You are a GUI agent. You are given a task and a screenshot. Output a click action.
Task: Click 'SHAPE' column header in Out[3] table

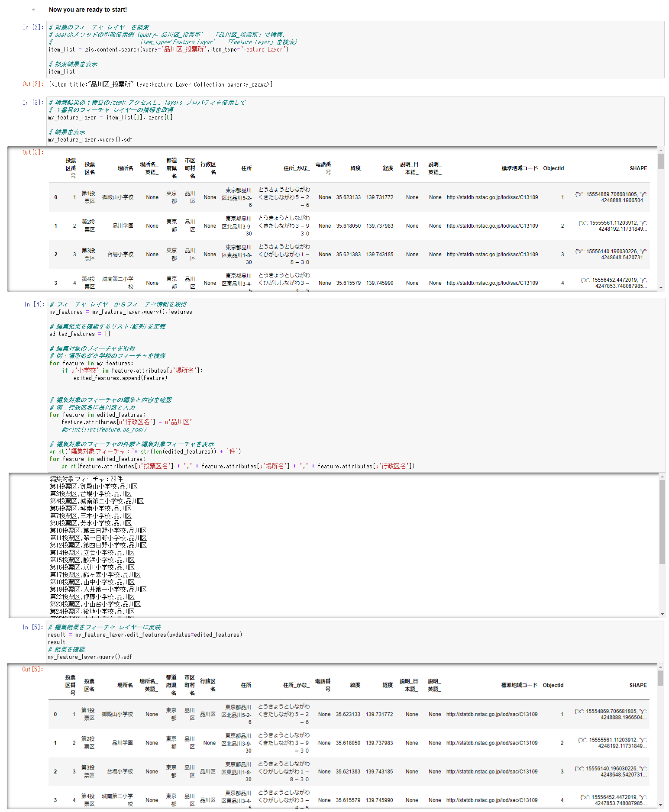(x=638, y=168)
